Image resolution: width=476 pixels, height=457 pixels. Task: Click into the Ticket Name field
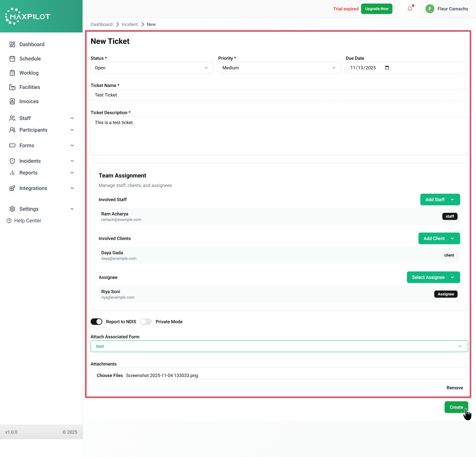click(x=279, y=95)
